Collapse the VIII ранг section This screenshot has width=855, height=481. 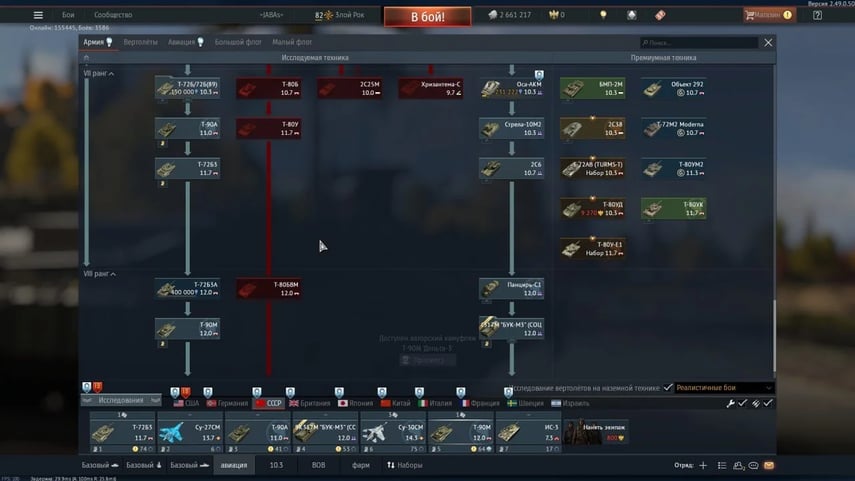tap(99, 273)
